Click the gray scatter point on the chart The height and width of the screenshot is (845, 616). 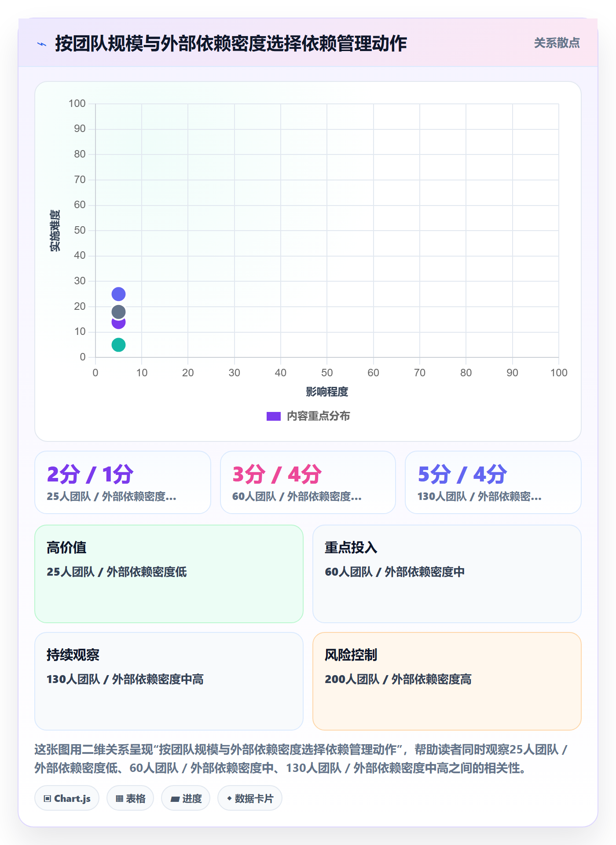[118, 312]
